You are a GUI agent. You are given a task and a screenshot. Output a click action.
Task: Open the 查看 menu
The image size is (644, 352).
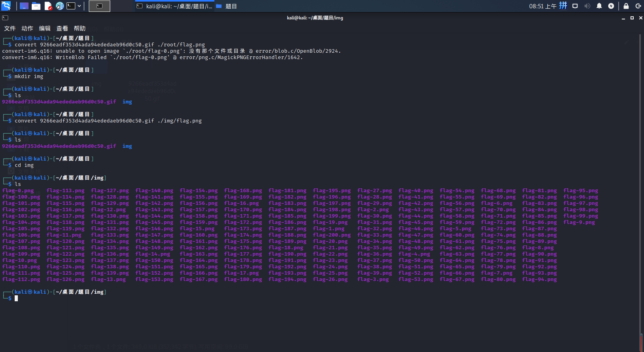click(x=62, y=29)
